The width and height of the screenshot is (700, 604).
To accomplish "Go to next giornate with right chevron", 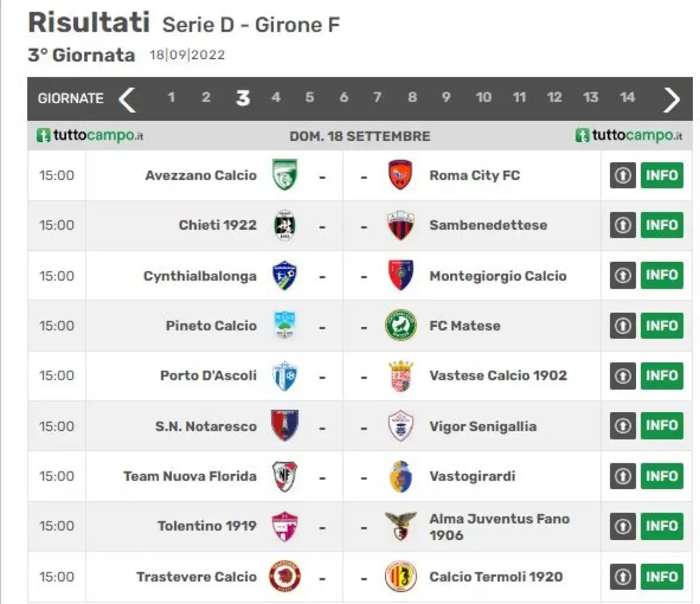I will (671, 99).
